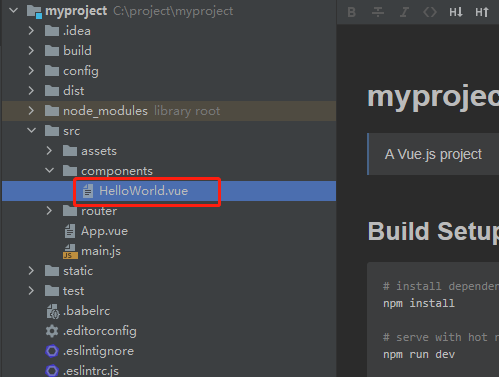Click the large myproject title in preview

[433, 97]
